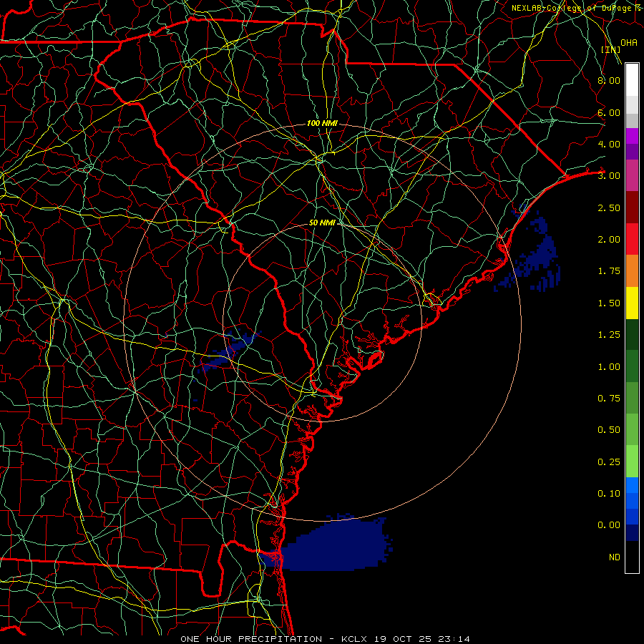The height and width of the screenshot is (644, 644).
Task: Choose the yellow swatch beside 1.50
Action: [x=632, y=303]
